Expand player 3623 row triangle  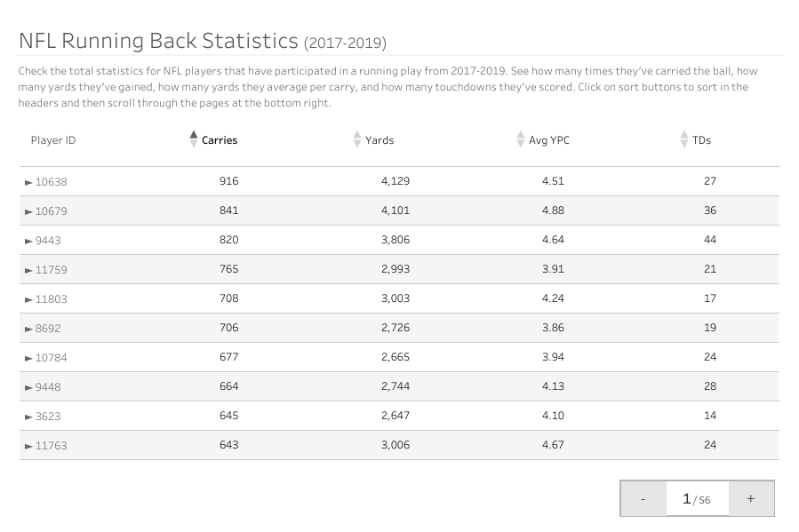click(28, 417)
